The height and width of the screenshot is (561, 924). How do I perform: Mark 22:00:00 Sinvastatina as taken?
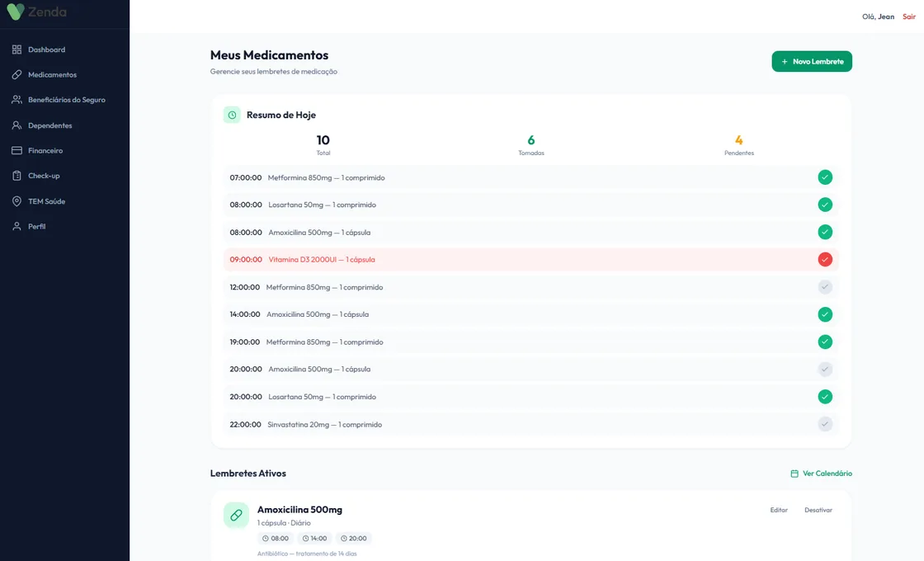(825, 424)
